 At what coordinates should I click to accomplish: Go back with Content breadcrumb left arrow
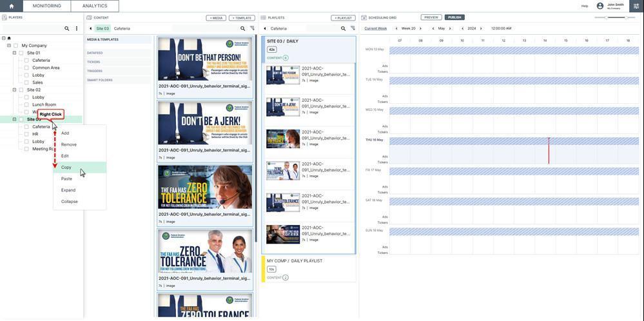click(90, 29)
